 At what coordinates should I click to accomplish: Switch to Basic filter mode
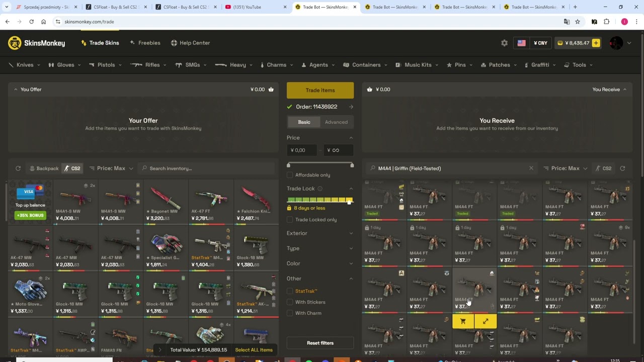click(x=304, y=122)
